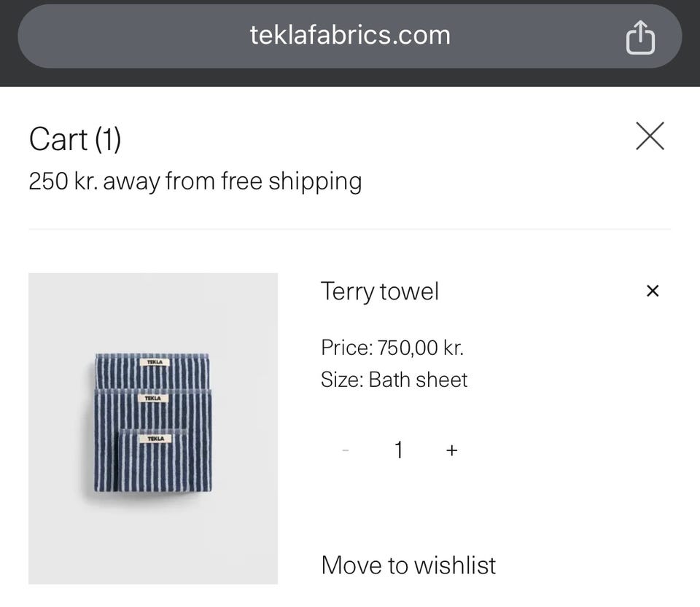The width and height of the screenshot is (700, 607).
Task: Tap the teklafabrics.com address bar
Action: (x=349, y=36)
